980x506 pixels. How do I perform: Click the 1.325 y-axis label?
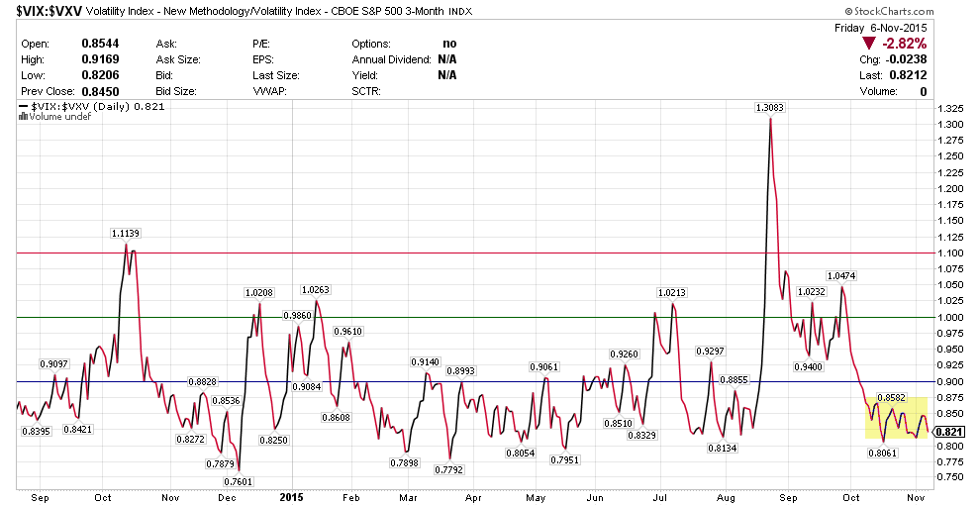[950, 108]
